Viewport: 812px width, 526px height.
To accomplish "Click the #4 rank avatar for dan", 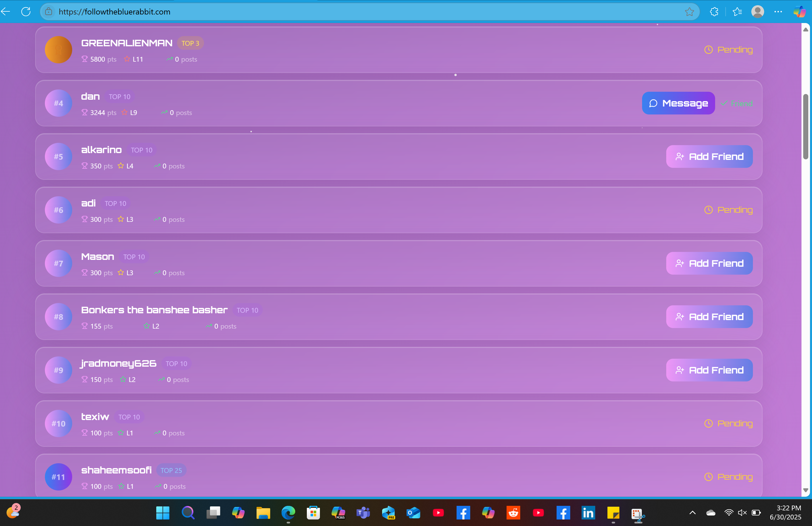I will 58,103.
